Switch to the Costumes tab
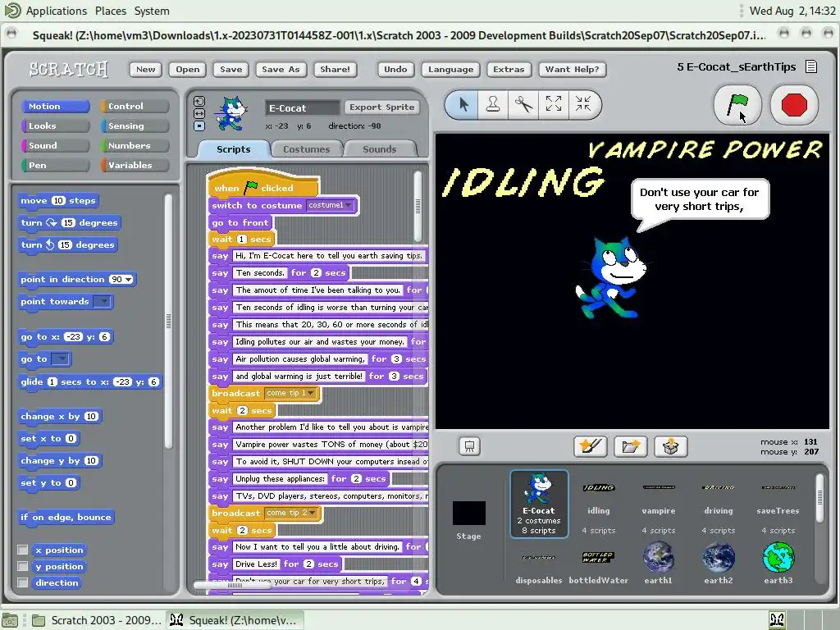The width and height of the screenshot is (840, 630). pyautogui.click(x=306, y=149)
